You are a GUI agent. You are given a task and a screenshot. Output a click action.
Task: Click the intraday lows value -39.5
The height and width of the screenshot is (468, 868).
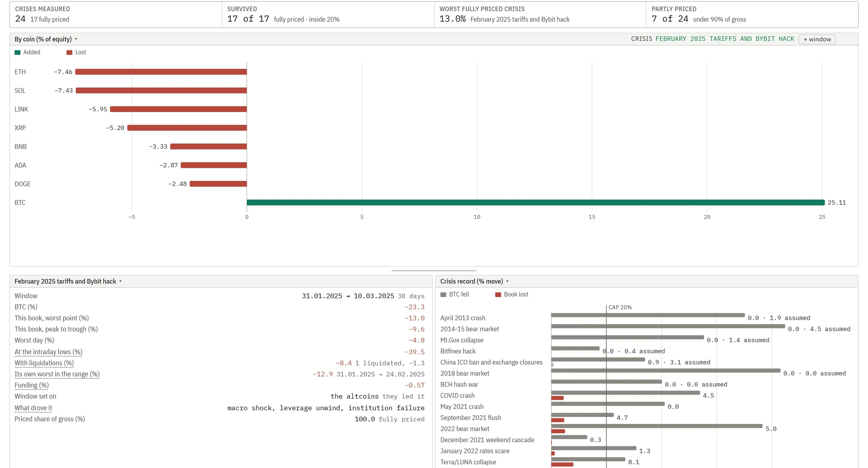[414, 352]
